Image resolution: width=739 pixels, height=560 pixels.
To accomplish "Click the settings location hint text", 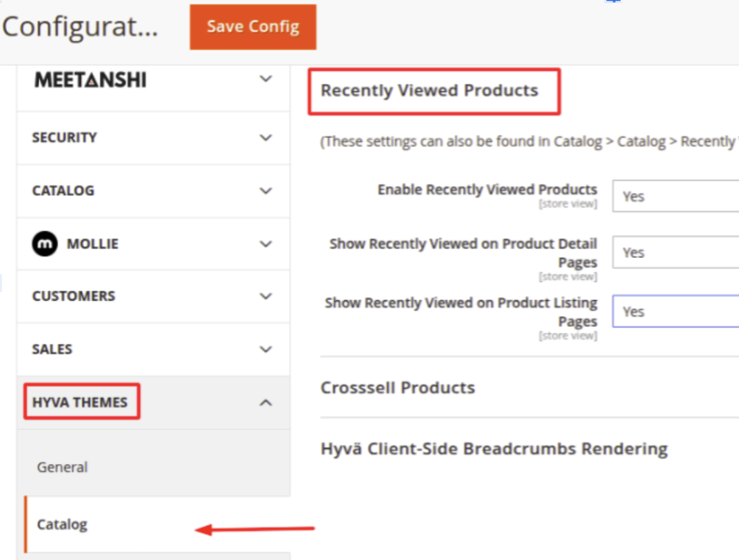I will pyautogui.click(x=529, y=141).
